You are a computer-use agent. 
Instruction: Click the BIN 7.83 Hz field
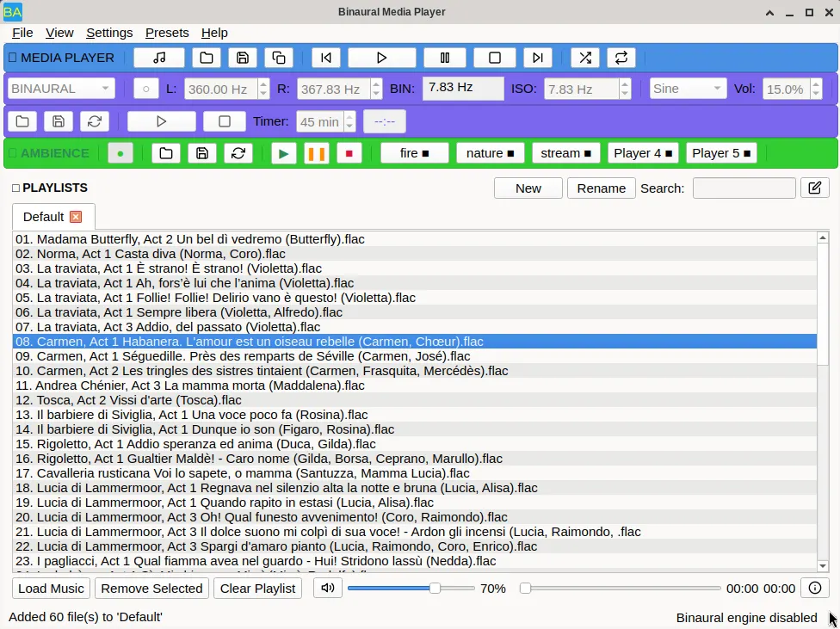463,89
